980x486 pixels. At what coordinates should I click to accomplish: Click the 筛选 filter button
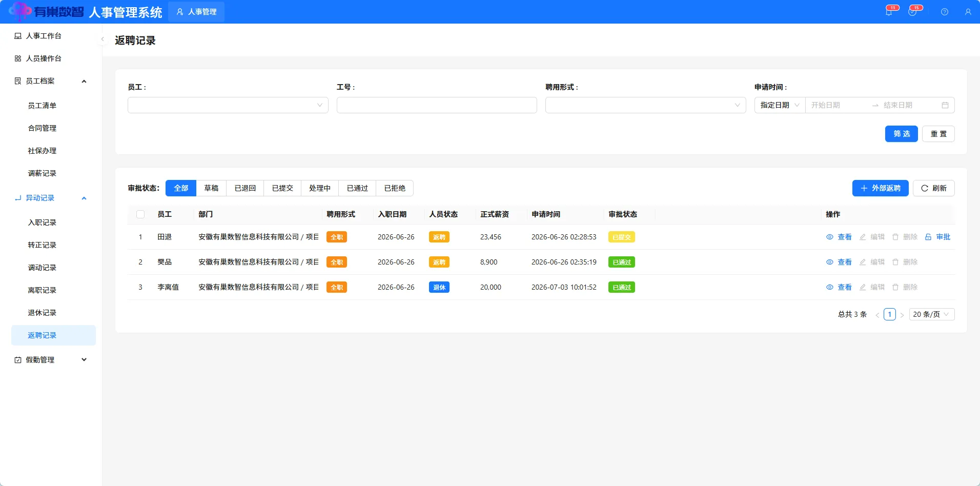902,134
